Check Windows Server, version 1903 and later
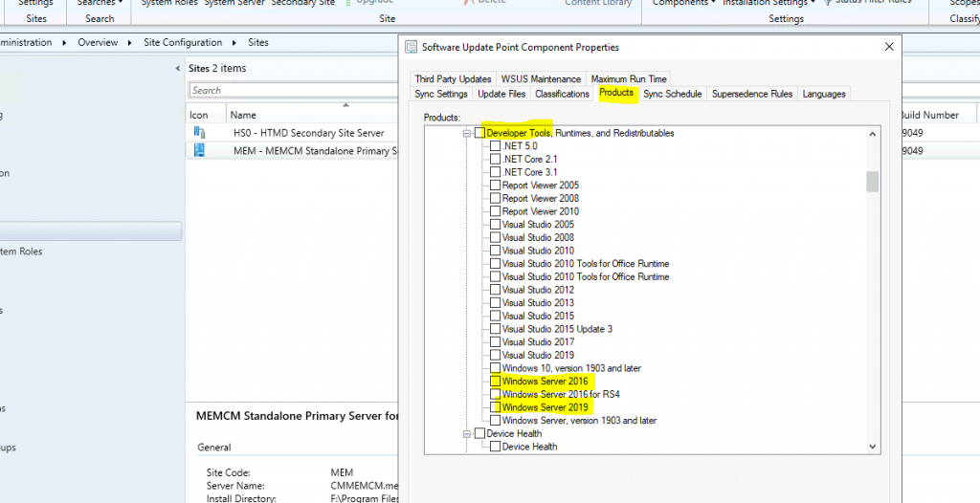 pos(495,421)
